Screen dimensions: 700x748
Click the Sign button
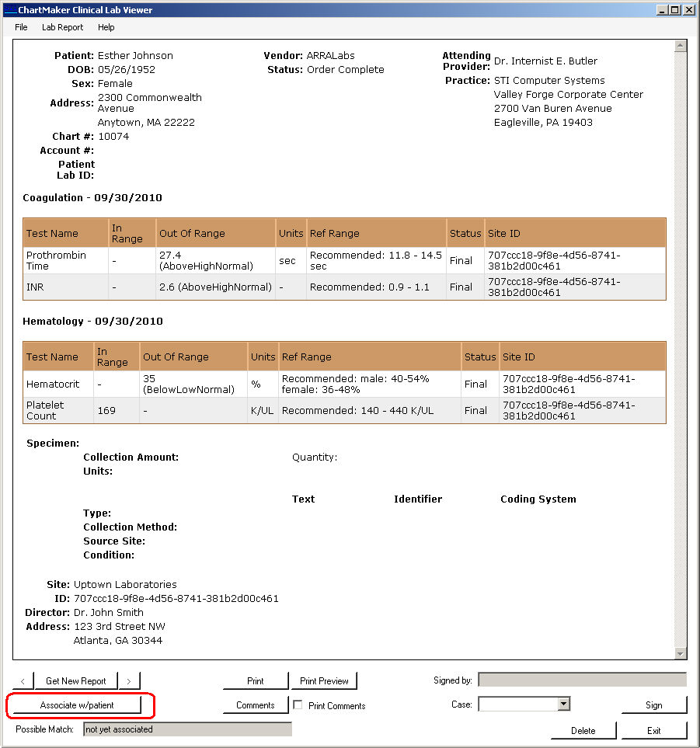(x=653, y=705)
